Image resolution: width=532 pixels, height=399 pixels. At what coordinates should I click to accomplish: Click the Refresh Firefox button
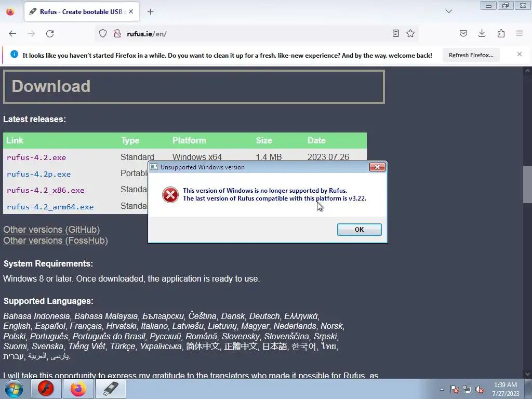pyautogui.click(x=471, y=55)
